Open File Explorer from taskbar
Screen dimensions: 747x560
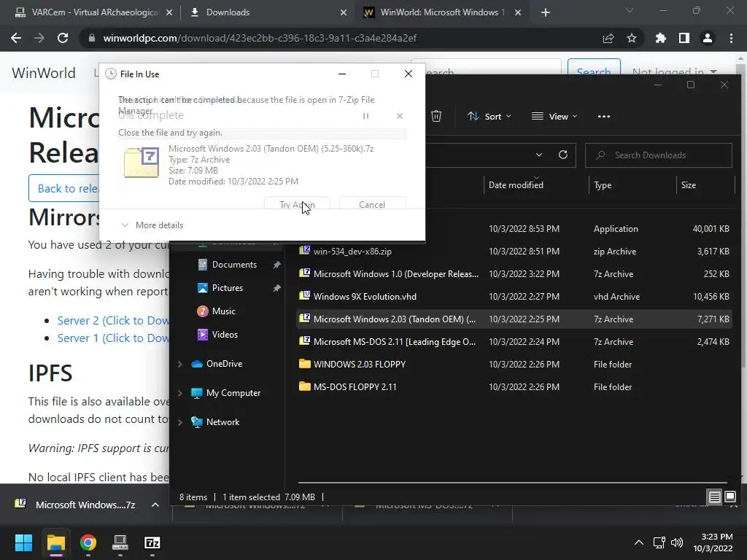click(x=55, y=542)
